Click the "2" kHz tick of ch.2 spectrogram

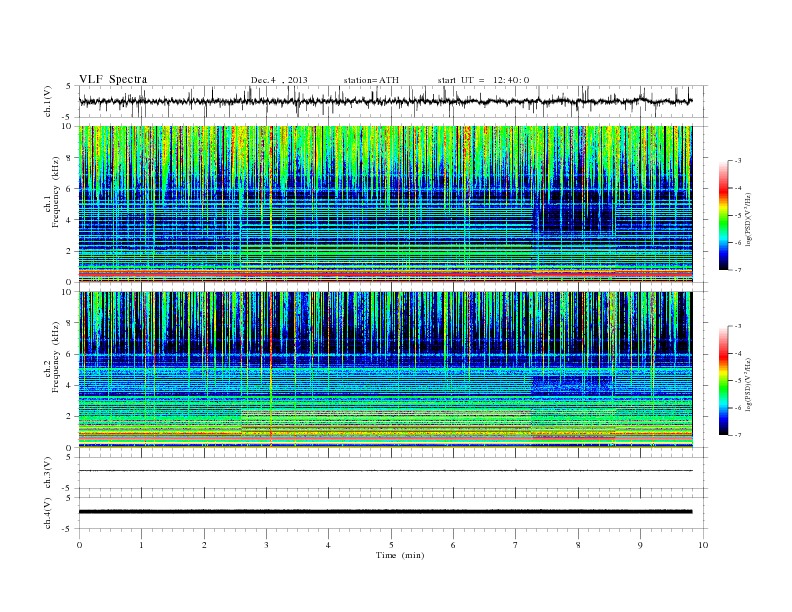pyautogui.click(x=69, y=416)
